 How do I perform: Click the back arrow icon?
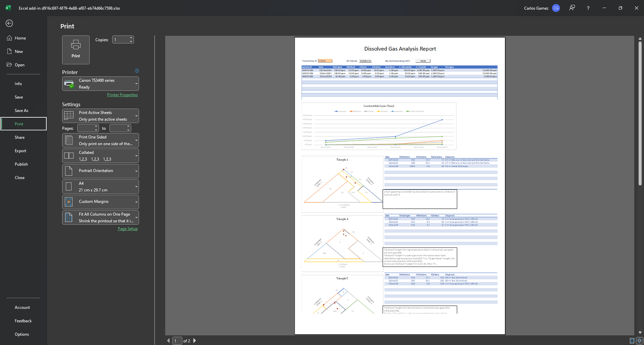[x=9, y=23]
